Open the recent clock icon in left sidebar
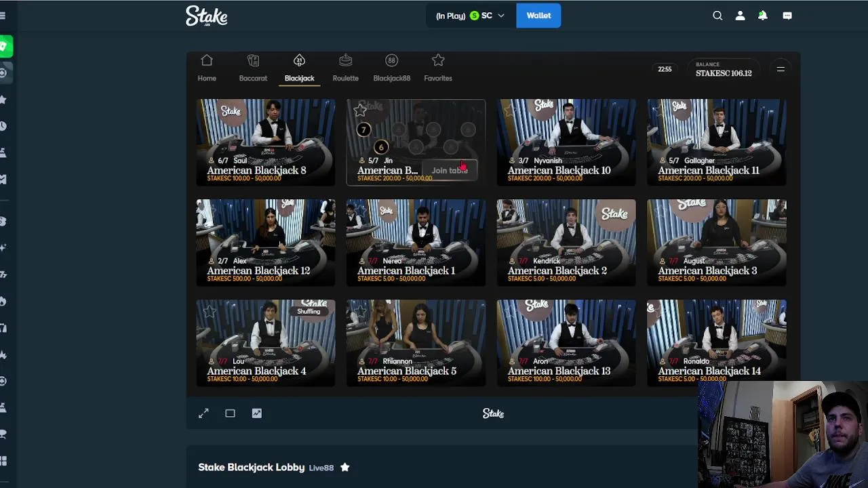868x488 pixels. [3, 126]
